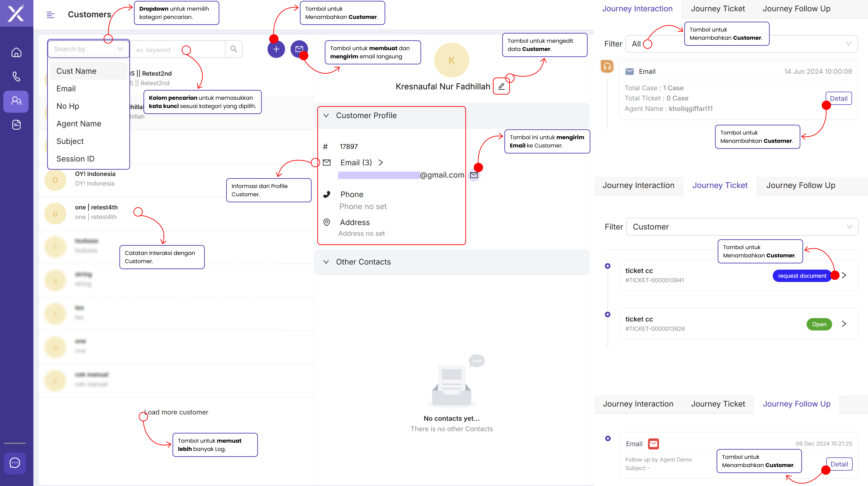The width and height of the screenshot is (868, 486).
Task: Open the chat bubble icon at bottom
Action: point(15,463)
